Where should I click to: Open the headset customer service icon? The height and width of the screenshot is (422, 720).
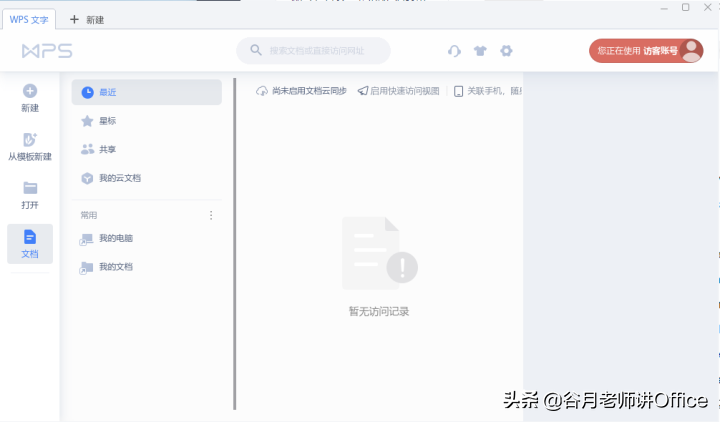pos(454,51)
